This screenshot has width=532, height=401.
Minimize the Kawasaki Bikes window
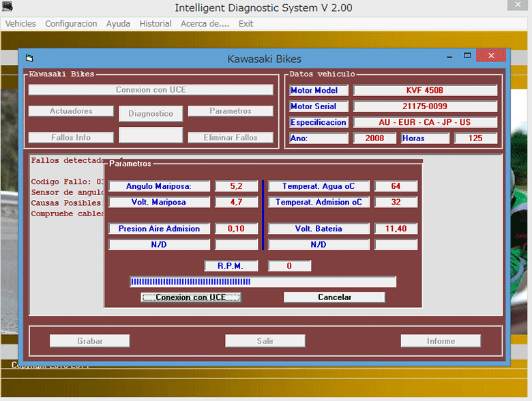(x=449, y=57)
